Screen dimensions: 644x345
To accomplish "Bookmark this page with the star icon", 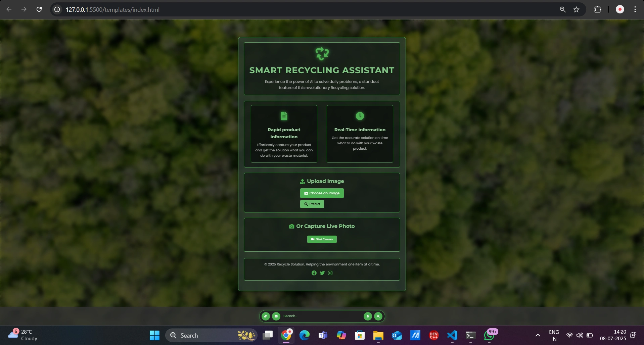I will pos(577,9).
